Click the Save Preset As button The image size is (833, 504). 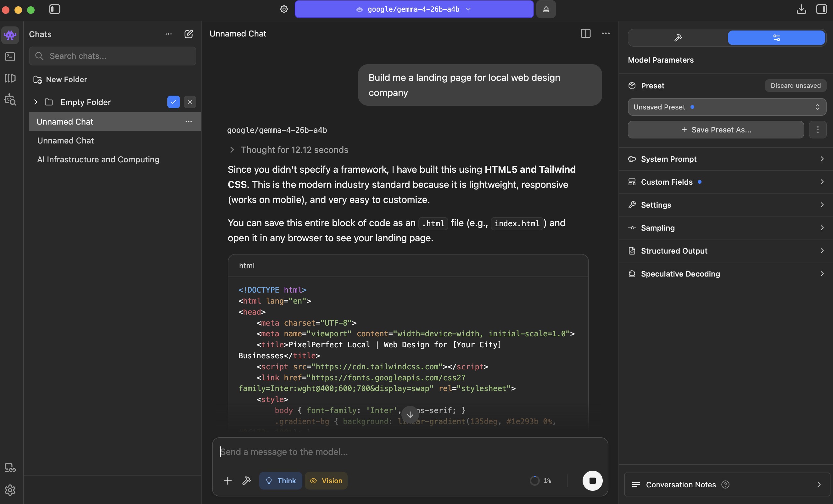pos(715,130)
